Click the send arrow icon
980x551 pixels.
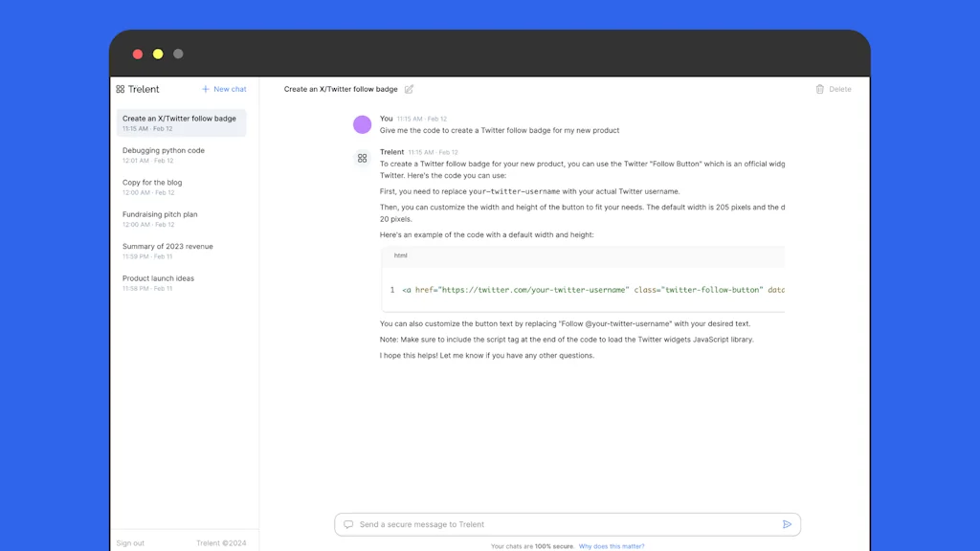(x=787, y=524)
